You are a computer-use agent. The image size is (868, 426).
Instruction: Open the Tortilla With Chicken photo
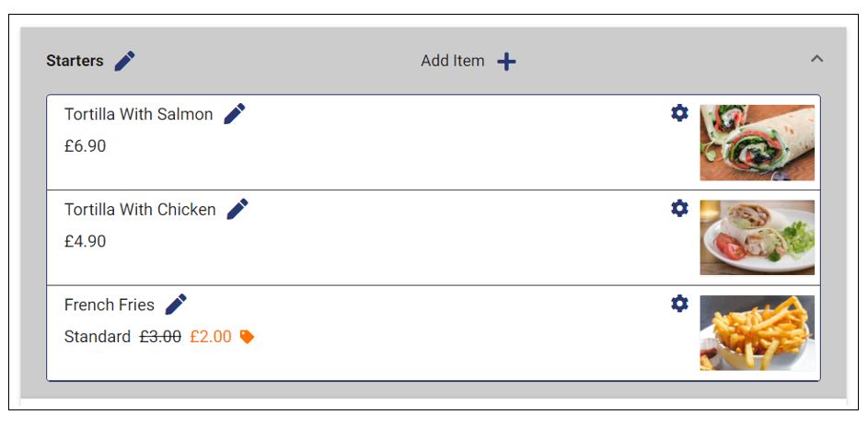point(757,237)
